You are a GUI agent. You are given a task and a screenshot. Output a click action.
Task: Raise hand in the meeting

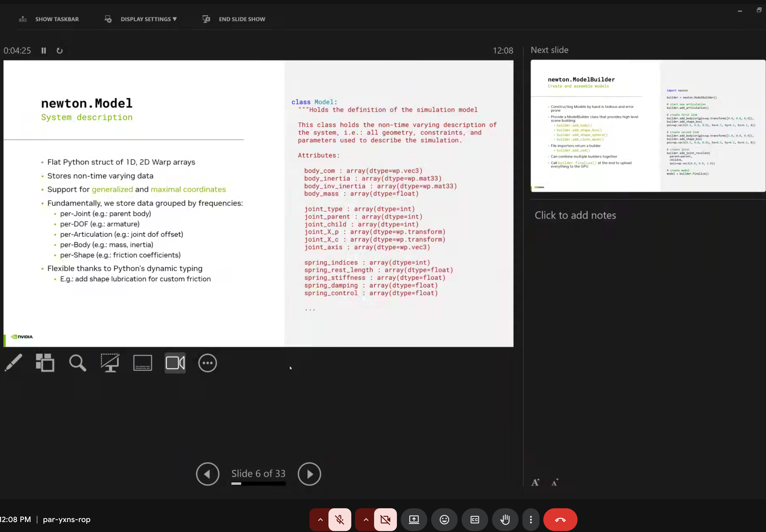(505, 519)
